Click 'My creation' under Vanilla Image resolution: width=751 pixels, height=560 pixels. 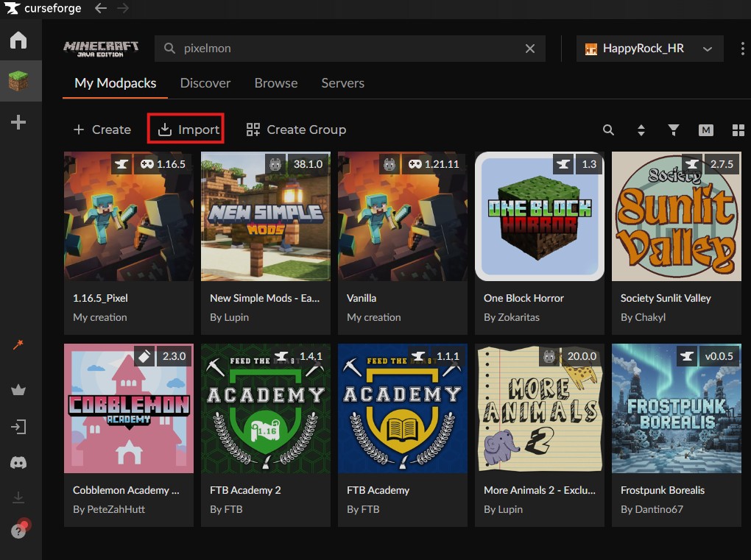click(x=373, y=317)
